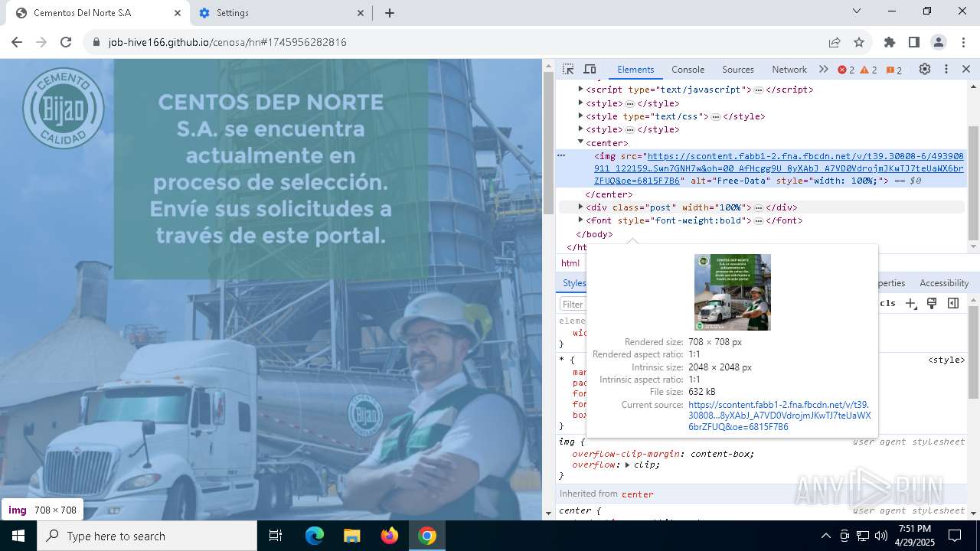Launch Firefox from the taskbar

pos(390,536)
